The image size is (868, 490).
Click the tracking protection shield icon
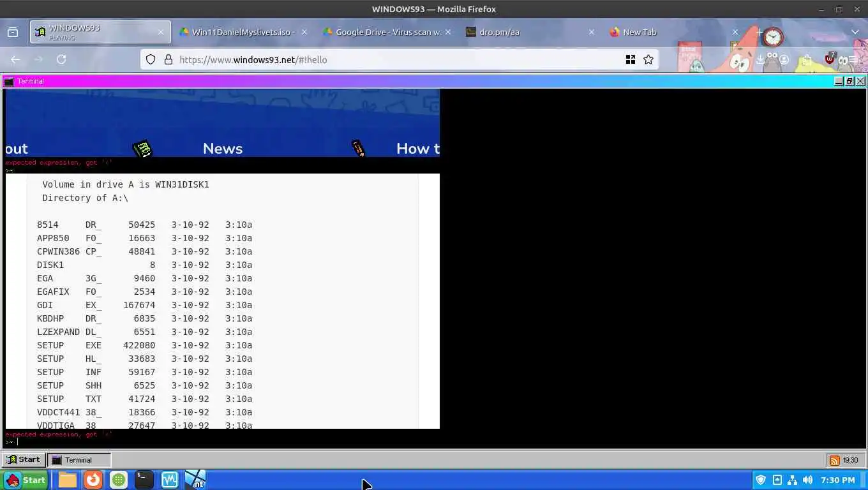(151, 59)
